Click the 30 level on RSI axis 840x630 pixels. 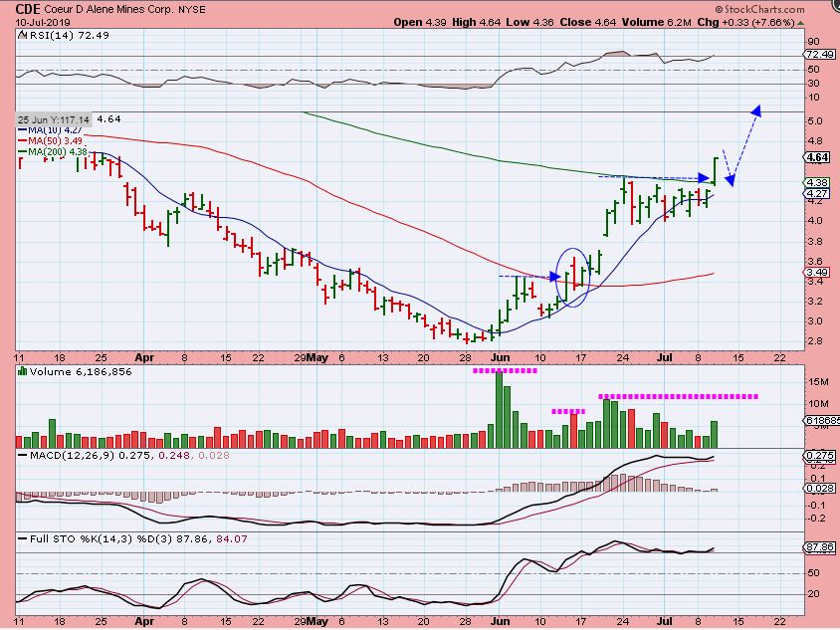(814, 83)
